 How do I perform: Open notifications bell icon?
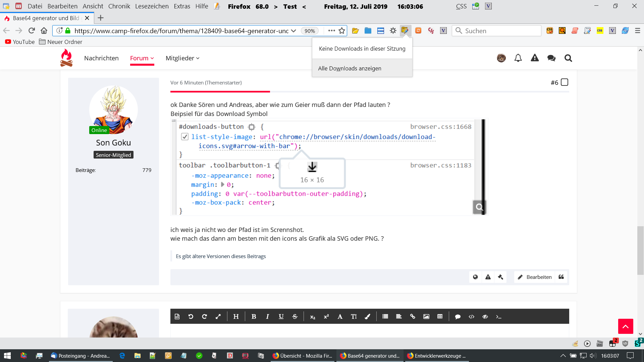(518, 58)
